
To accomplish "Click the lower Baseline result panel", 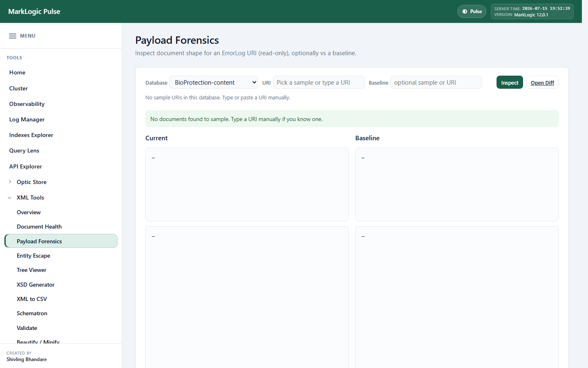I will click(457, 297).
